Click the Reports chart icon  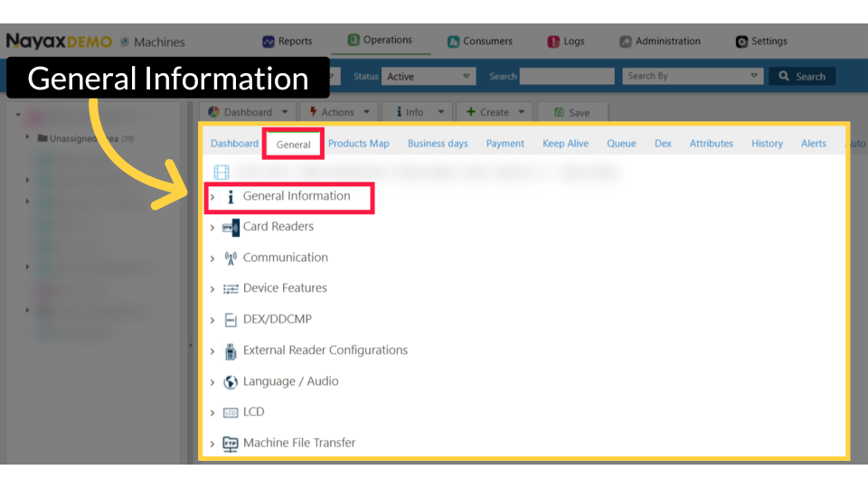coord(269,42)
